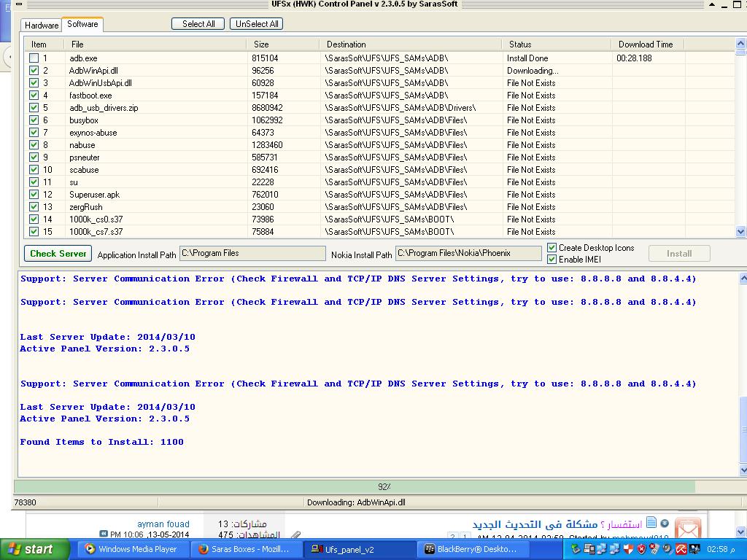Click the Download Time column header
This screenshot has height=560, width=747.
648,44
